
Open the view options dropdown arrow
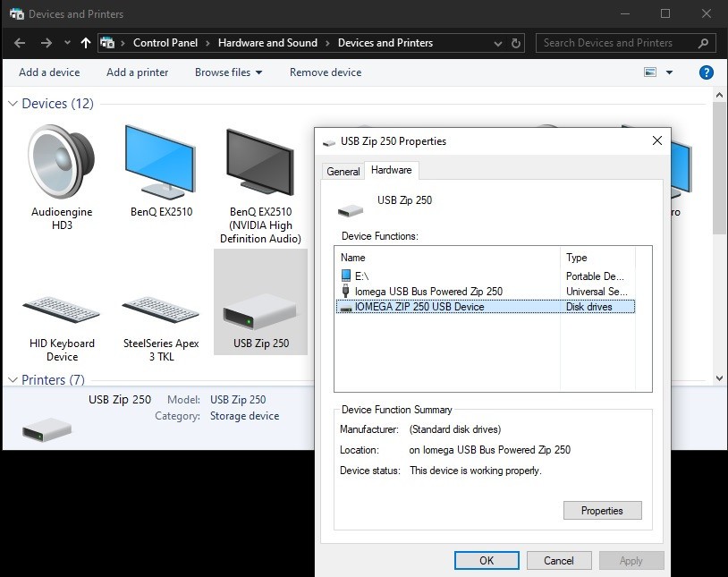pyautogui.click(x=670, y=72)
